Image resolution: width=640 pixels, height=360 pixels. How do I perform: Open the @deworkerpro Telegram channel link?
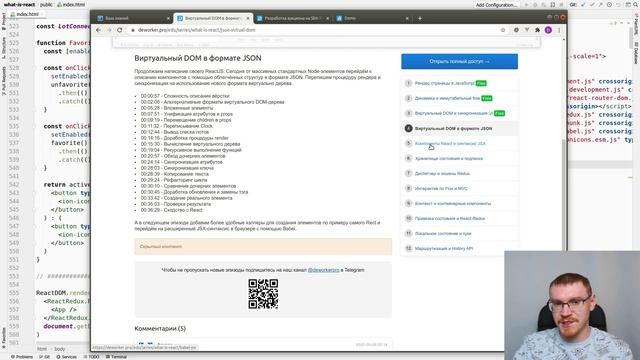[323, 270]
